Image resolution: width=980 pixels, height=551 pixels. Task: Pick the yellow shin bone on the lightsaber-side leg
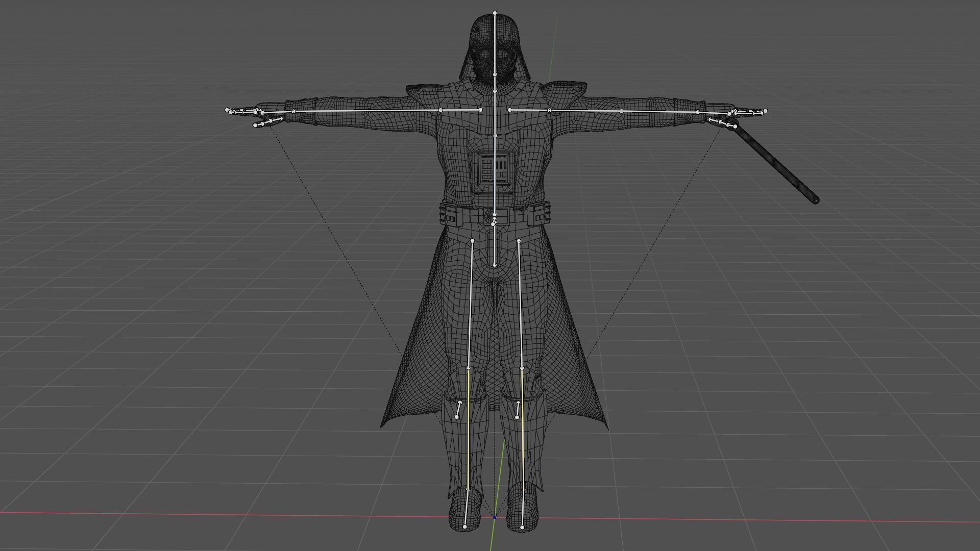point(522,429)
